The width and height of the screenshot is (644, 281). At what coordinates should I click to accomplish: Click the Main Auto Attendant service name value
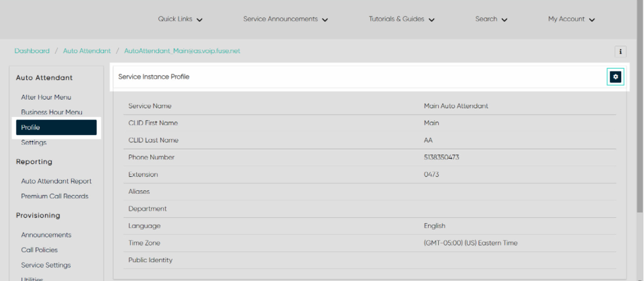(x=456, y=106)
